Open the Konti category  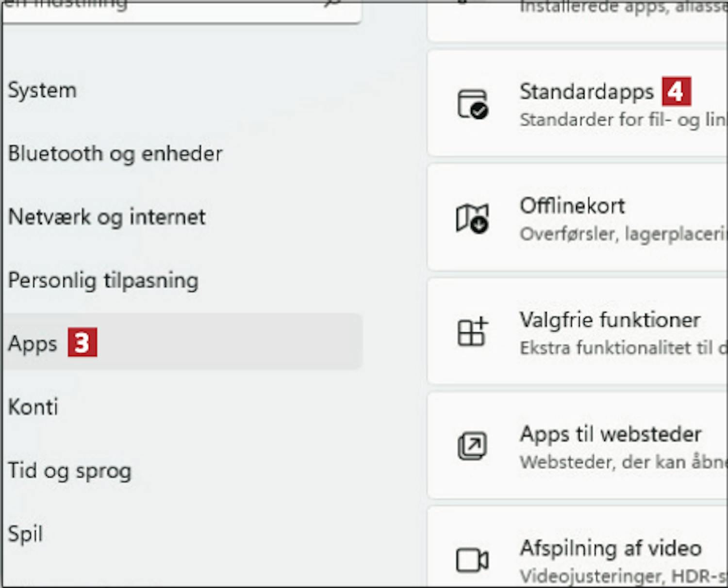(x=33, y=407)
